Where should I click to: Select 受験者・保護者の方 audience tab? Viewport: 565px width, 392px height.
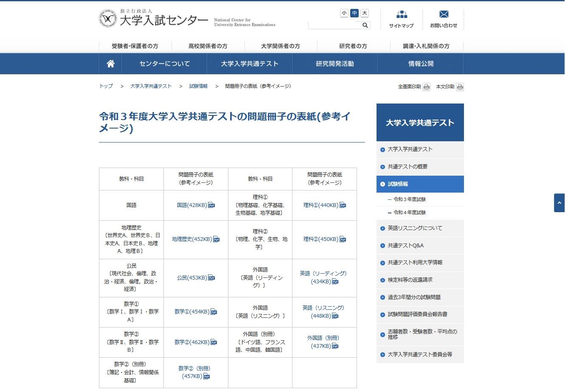[x=135, y=46]
